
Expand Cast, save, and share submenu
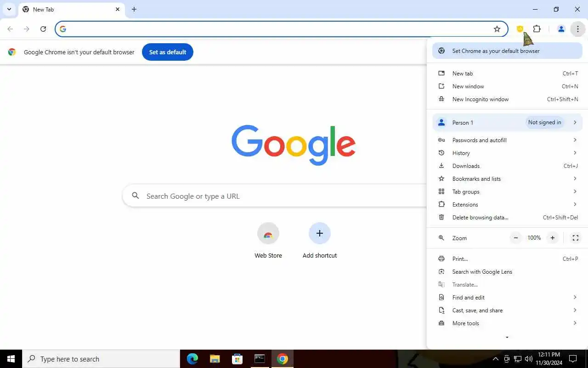507,310
